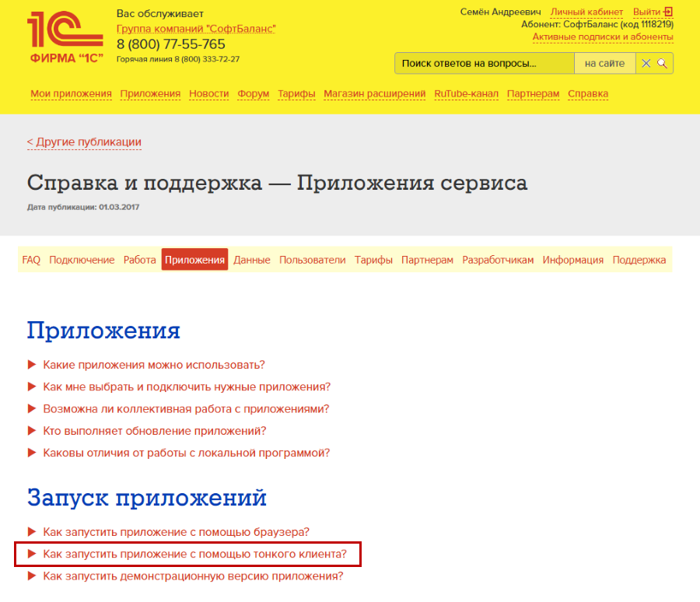Switch to the 'Работа' tab
The image size is (700, 602).
(140, 260)
